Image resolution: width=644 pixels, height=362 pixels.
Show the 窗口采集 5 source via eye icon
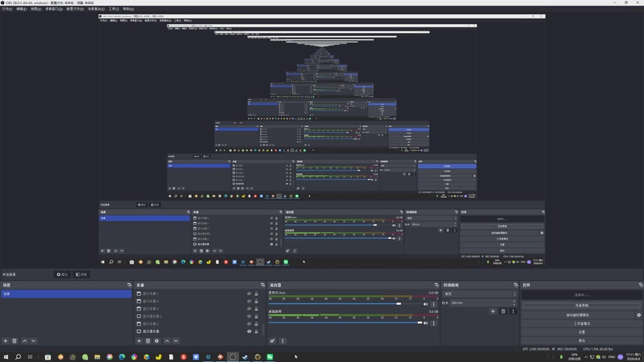tap(249, 294)
